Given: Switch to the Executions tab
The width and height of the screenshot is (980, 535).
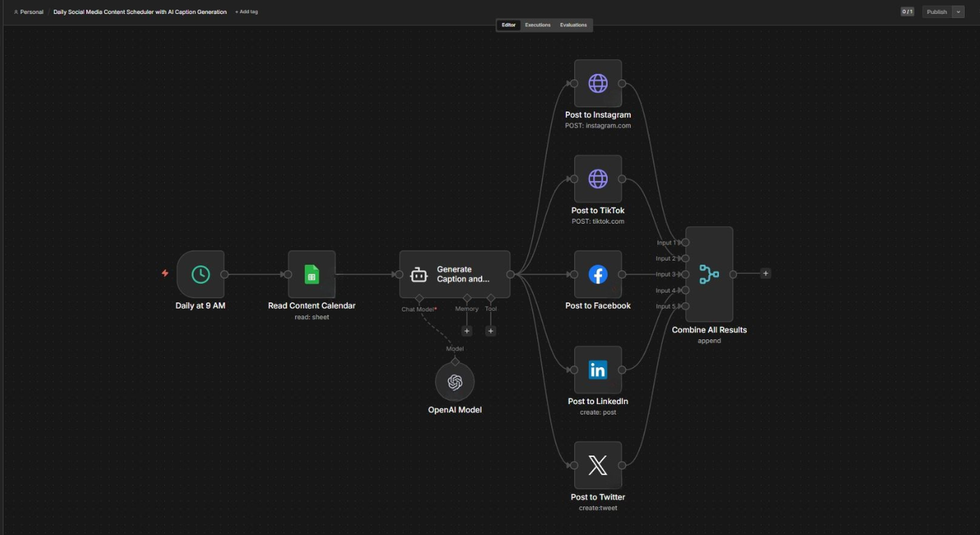Looking at the screenshot, I should pyautogui.click(x=537, y=25).
